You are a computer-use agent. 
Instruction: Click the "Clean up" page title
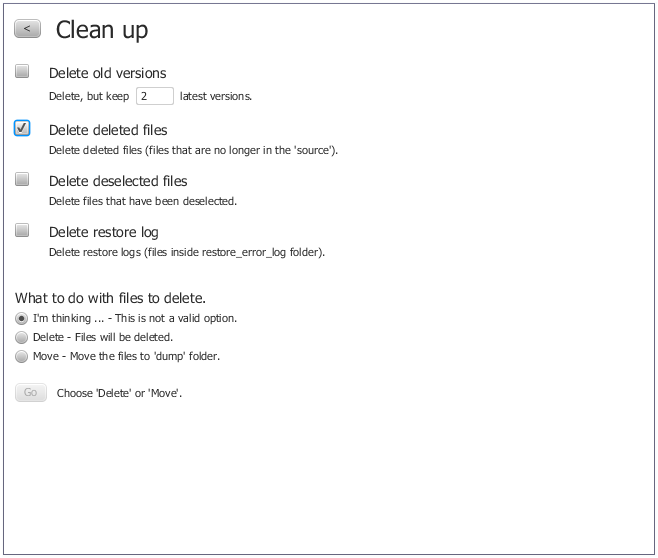(x=101, y=30)
